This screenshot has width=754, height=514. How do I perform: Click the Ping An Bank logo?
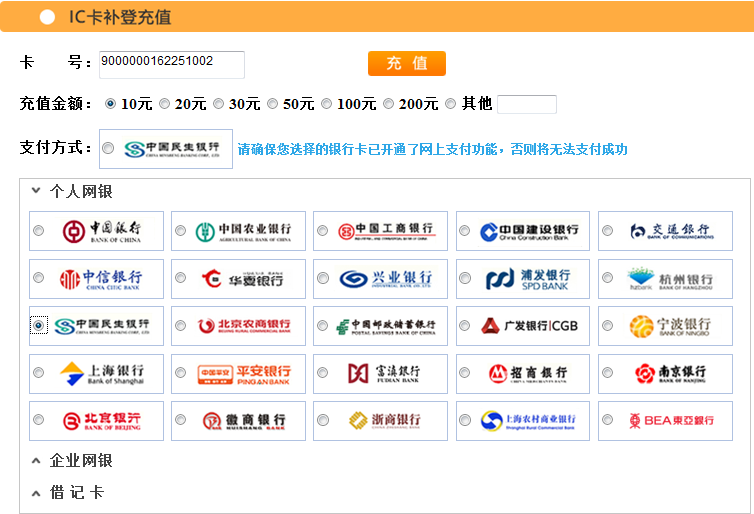tap(243, 373)
